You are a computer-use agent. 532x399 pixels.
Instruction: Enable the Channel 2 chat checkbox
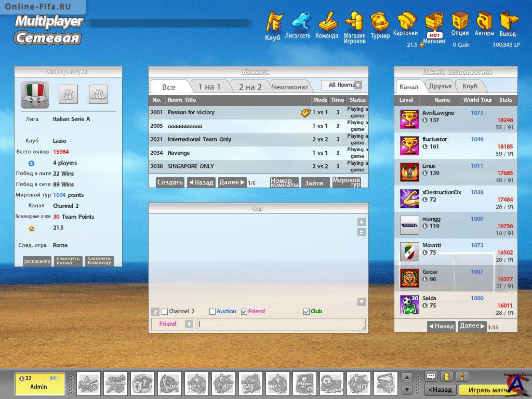tap(165, 312)
